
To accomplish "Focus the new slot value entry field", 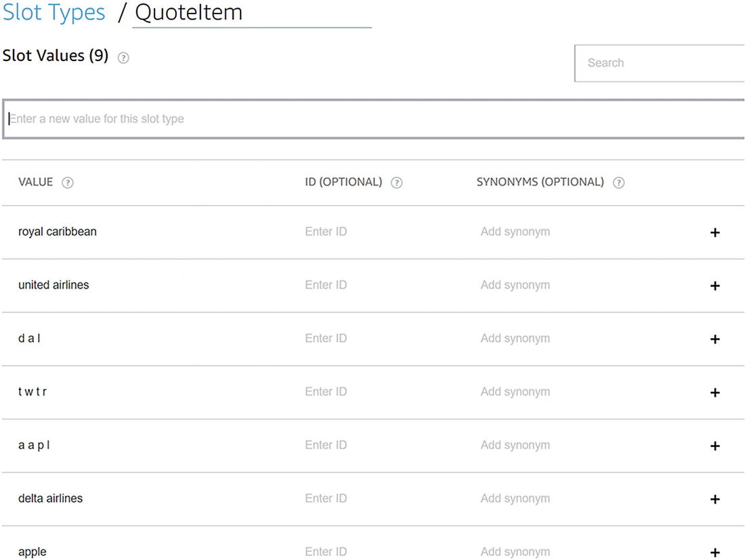I will pyautogui.click(x=373, y=119).
